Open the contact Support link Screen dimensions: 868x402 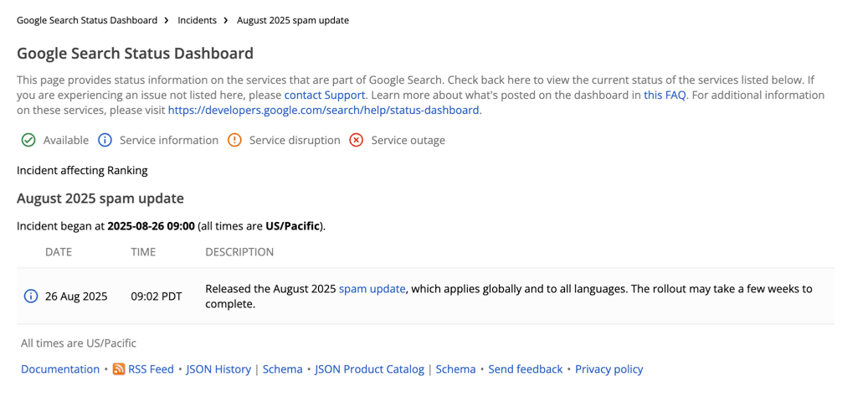325,95
